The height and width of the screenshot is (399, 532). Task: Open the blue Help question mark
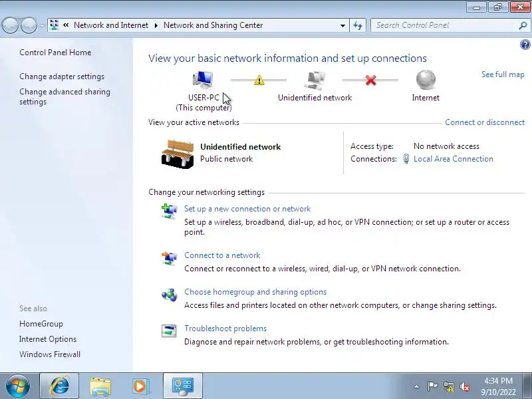click(x=525, y=45)
